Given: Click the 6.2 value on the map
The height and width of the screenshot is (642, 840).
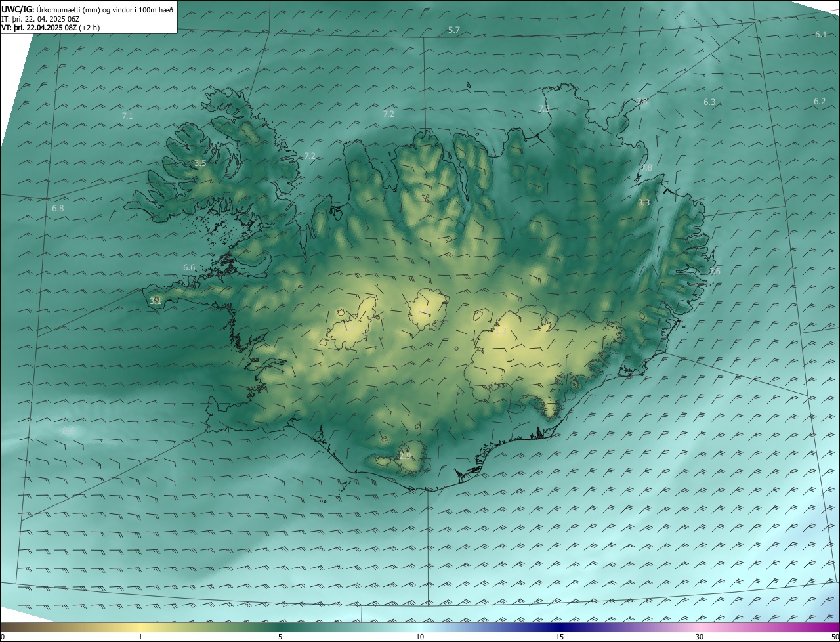Looking at the screenshot, I should (820, 102).
